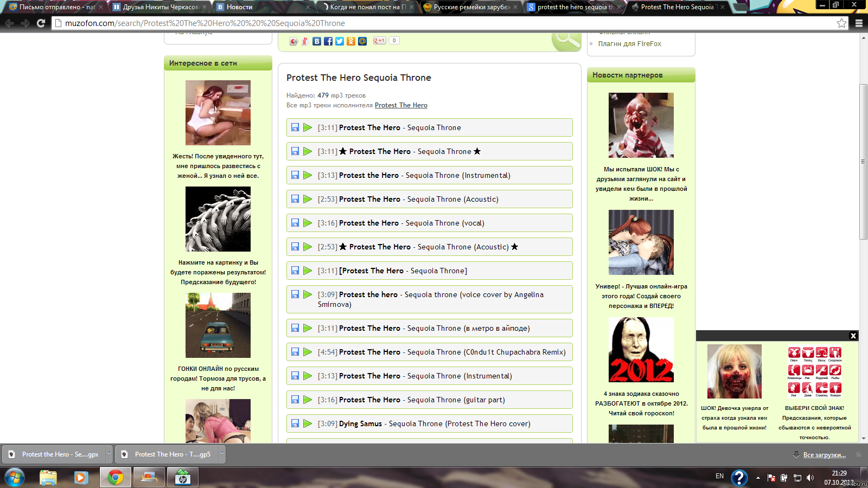Bookmark page with the star icon
This screenshot has height=488, width=868.
pyautogui.click(x=841, y=23)
